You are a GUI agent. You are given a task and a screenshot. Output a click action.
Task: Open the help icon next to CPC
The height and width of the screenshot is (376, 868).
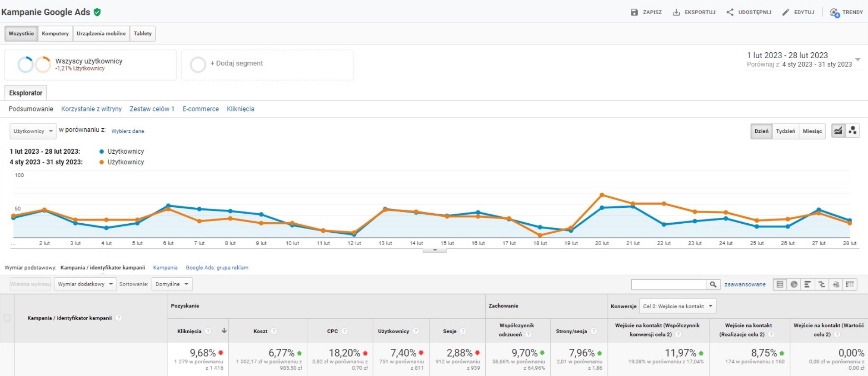click(344, 331)
